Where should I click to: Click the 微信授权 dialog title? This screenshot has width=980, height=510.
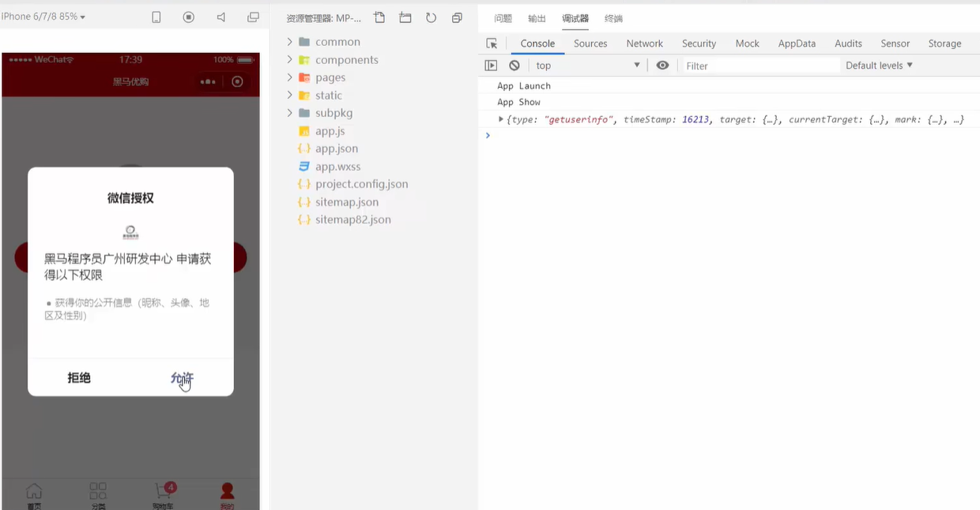pos(130,198)
